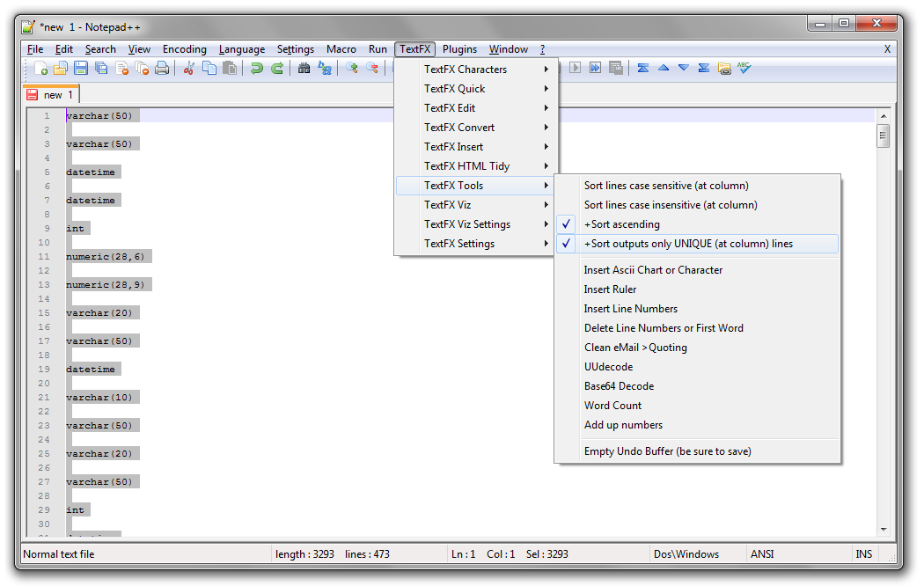Viewport: 924px width, 586px height.
Task: Click the scrollbar down arrow
Action: click(x=884, y=529)
